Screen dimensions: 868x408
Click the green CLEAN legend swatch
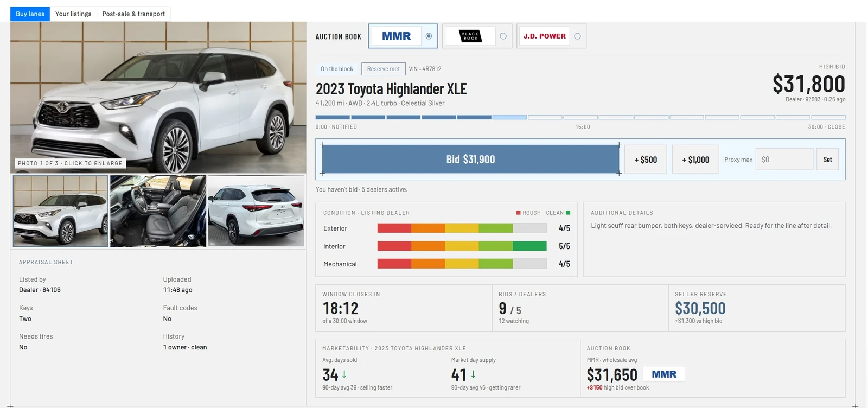[x=568, y=213]
